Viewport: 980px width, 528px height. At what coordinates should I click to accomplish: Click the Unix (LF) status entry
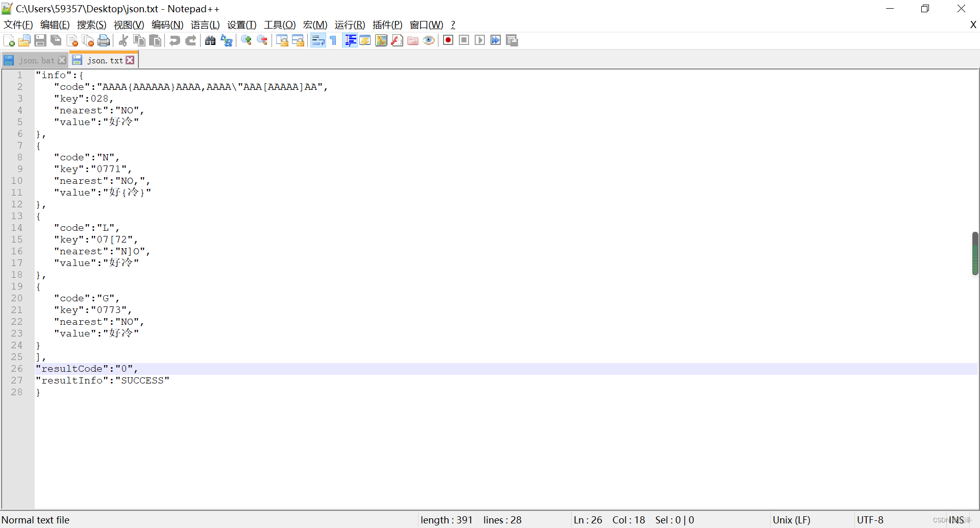tap(791, 520)
